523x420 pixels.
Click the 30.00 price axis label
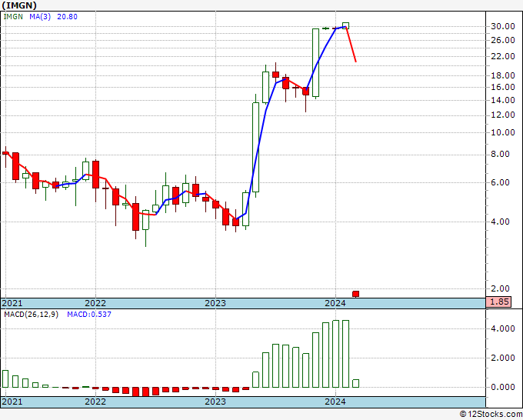[x=503, y=26]
